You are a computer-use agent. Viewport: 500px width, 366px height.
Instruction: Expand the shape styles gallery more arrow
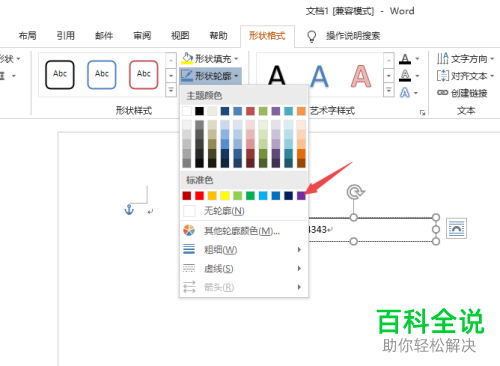171,90
